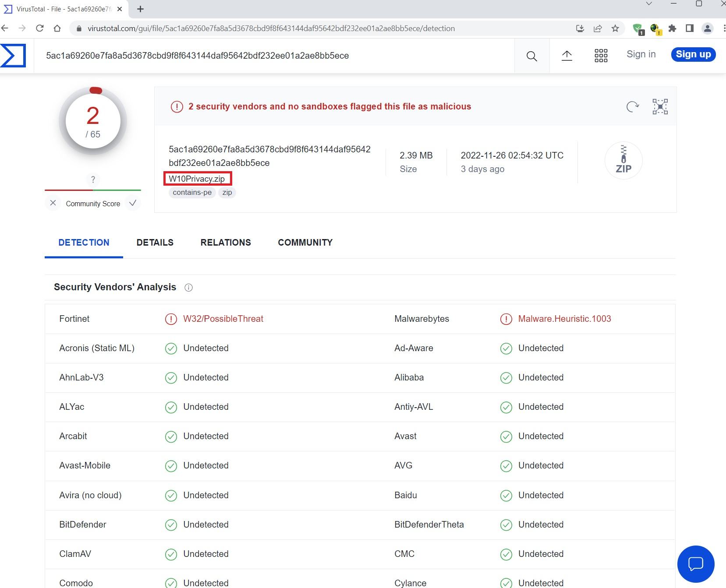Click the Fortinet detection alert icon
This screenshot has height=588, width=726.
(171, 319)
